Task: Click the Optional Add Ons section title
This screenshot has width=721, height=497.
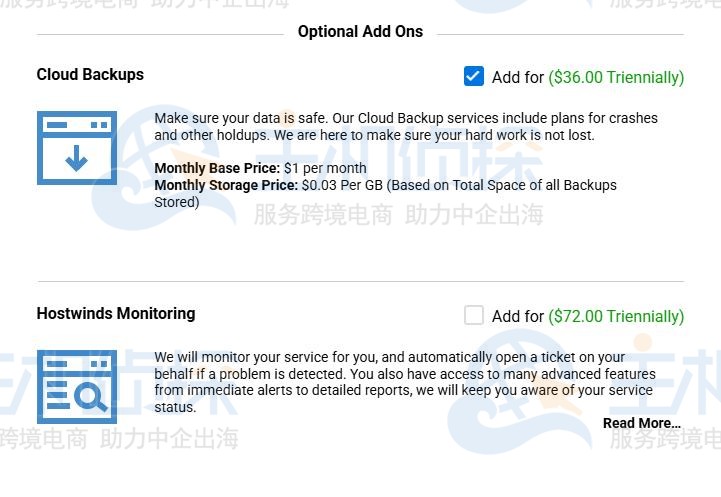Action: tap(360, 32)
